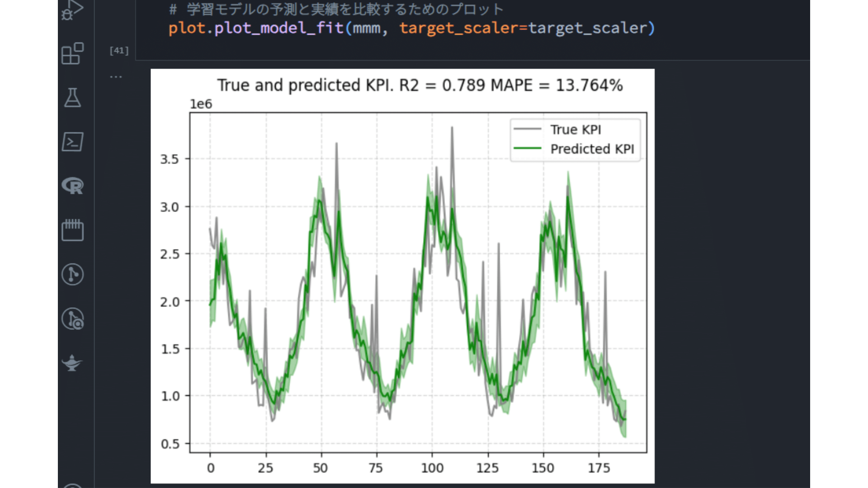
Task: Open the R extension panel
Action: click(72, 186)
